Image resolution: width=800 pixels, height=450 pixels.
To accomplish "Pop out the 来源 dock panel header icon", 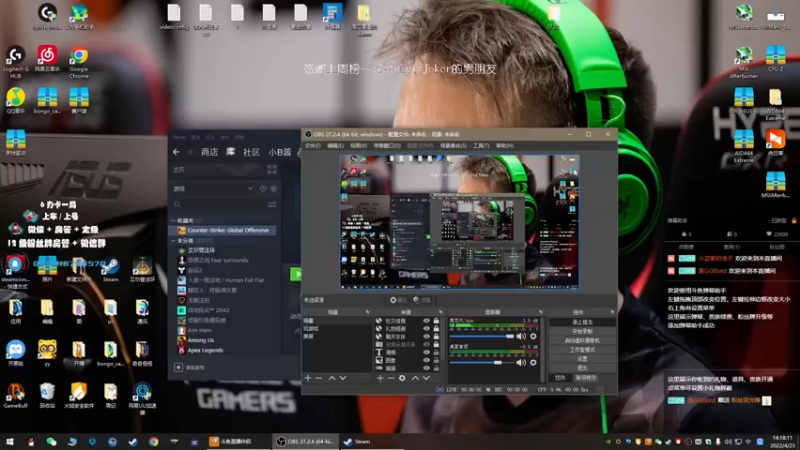I will (x=441, y=312).
